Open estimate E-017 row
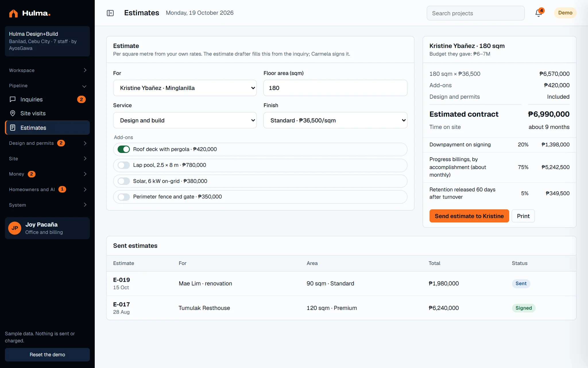This screenshot has height=368, width=588. 341,308
